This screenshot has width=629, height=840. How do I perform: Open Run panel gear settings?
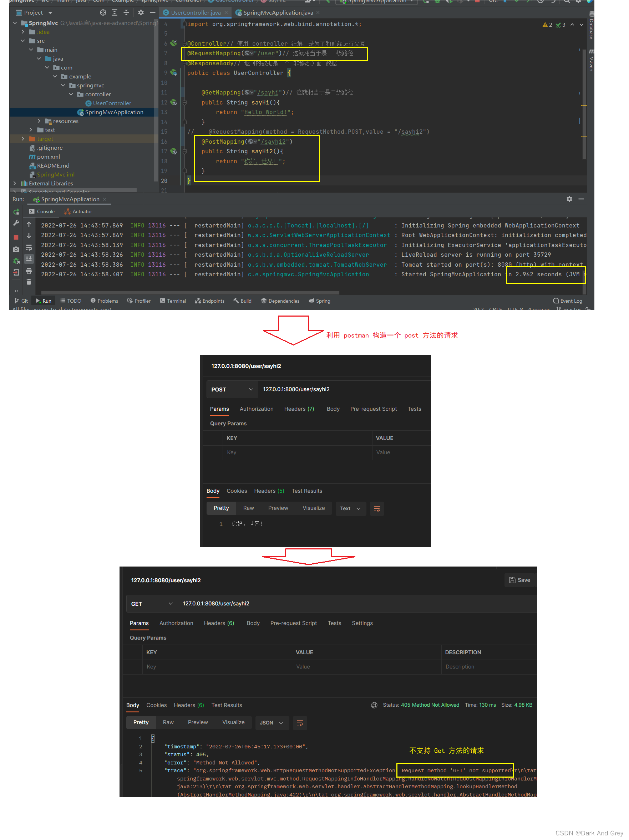[x=569, y=199]
